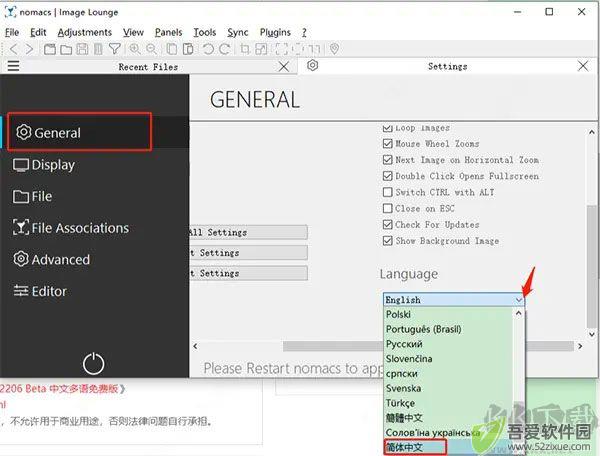Close the Settings tab
600x456 pixels.
click(x=583, y=66)
